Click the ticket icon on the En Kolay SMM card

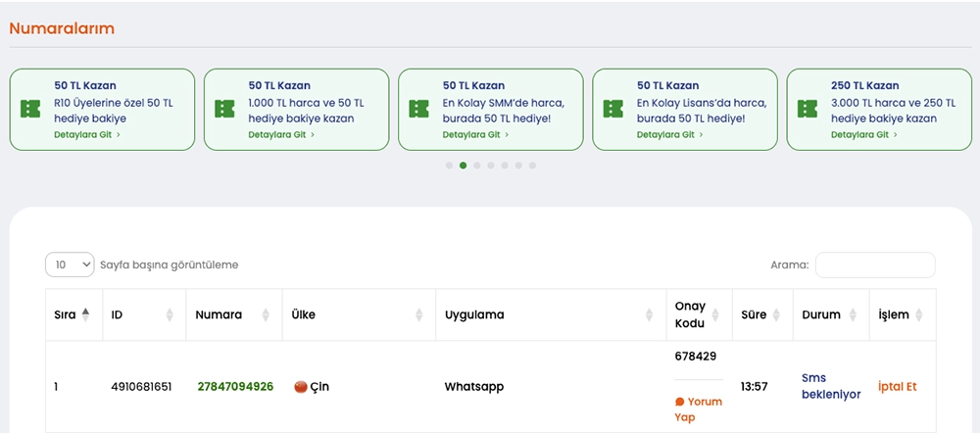(x=419, y=109)
